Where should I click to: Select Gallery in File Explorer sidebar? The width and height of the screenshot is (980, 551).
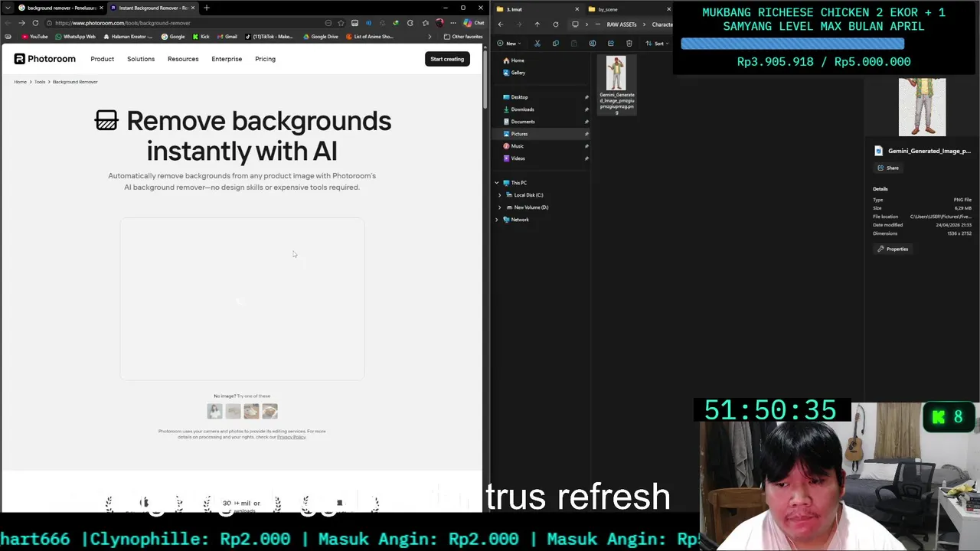518,73
